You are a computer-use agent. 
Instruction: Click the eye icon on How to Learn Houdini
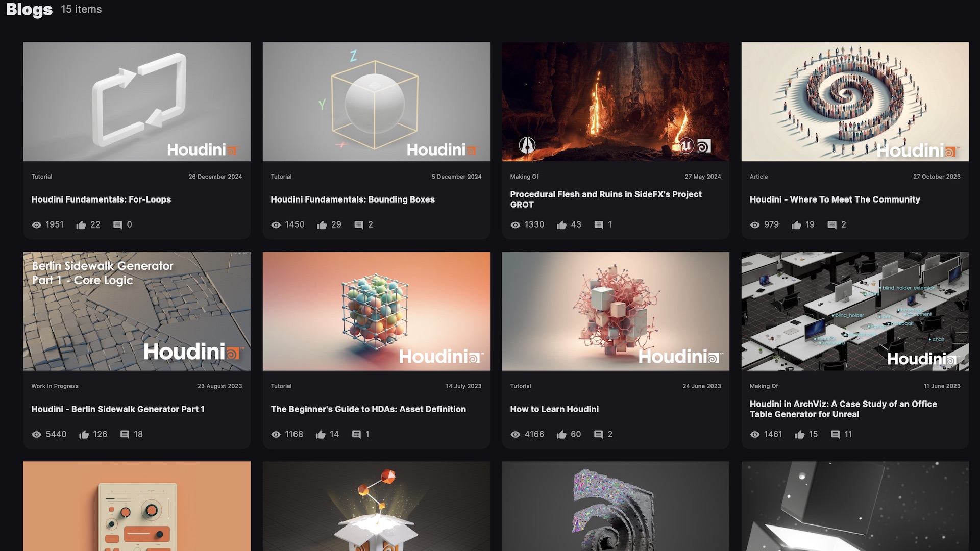point(516,434)
